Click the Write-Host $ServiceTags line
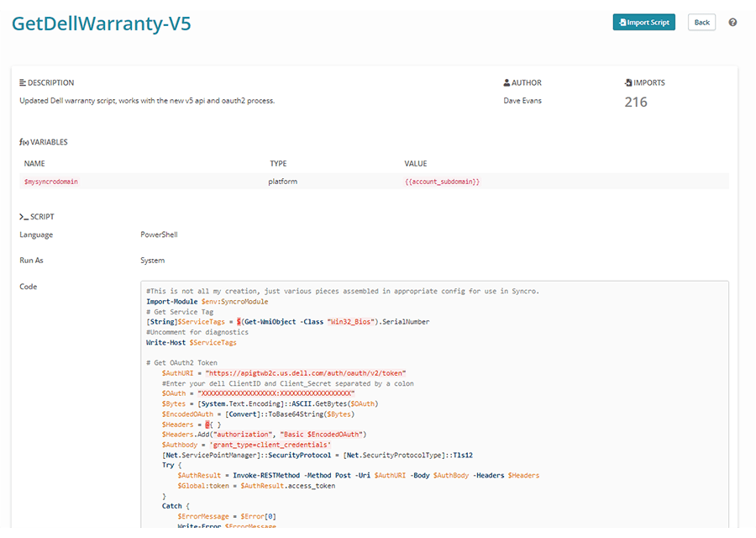The height and width of the screenshot is (538, 756). coord(192,343)
